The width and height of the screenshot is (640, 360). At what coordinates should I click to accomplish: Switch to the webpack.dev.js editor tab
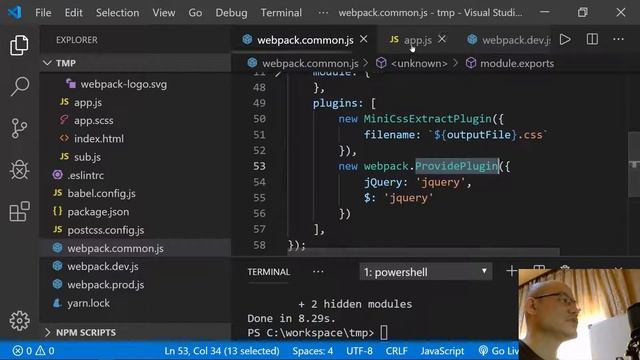click(509, 40)
